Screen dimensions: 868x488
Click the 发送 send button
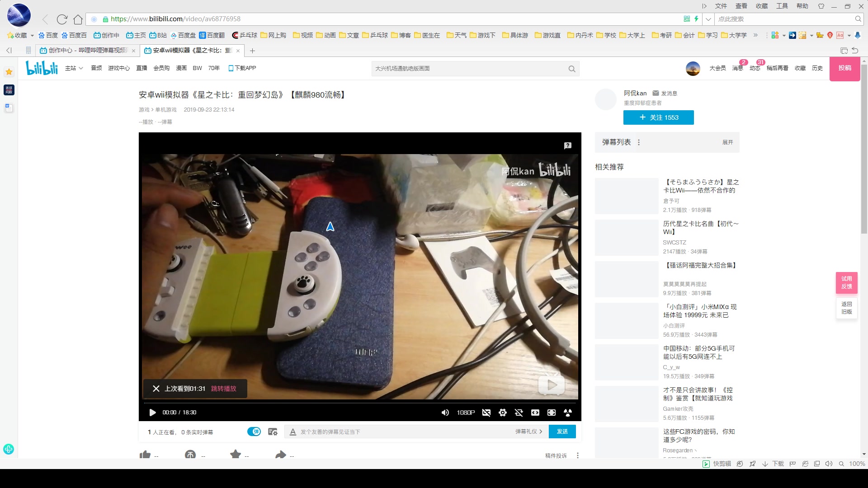pyautogui.click(x=562, y=432)
